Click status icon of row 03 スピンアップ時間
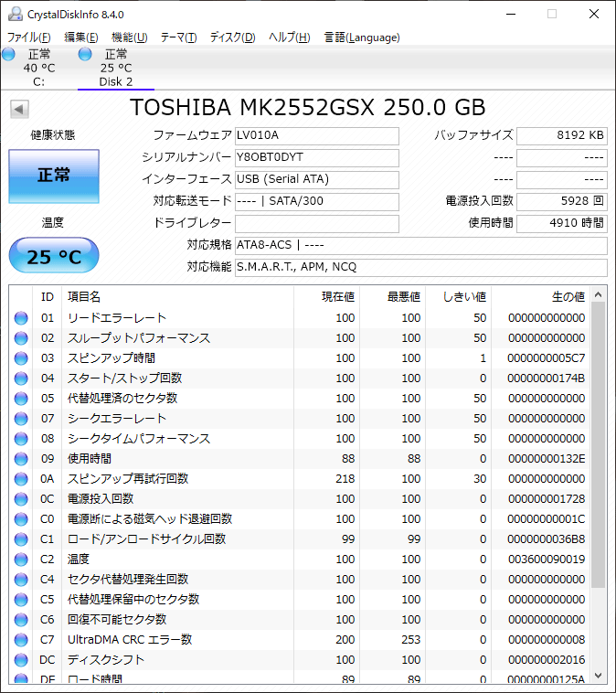 21,358
